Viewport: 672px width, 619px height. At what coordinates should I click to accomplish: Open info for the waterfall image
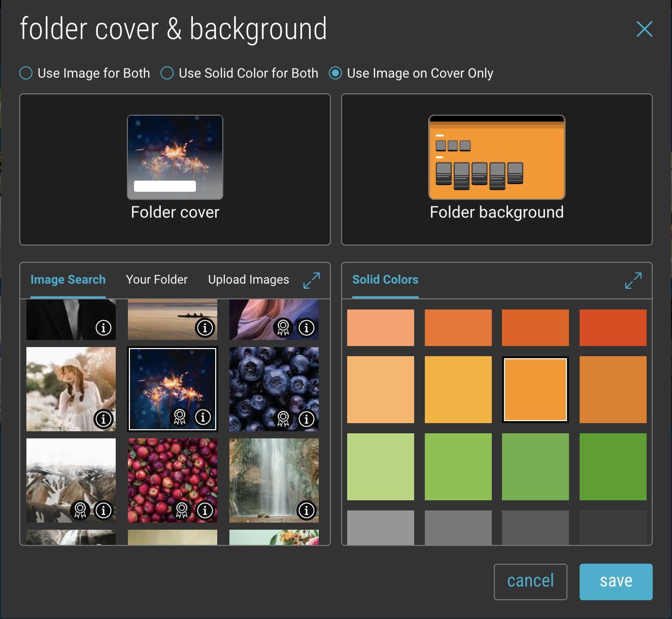[306, 511]
